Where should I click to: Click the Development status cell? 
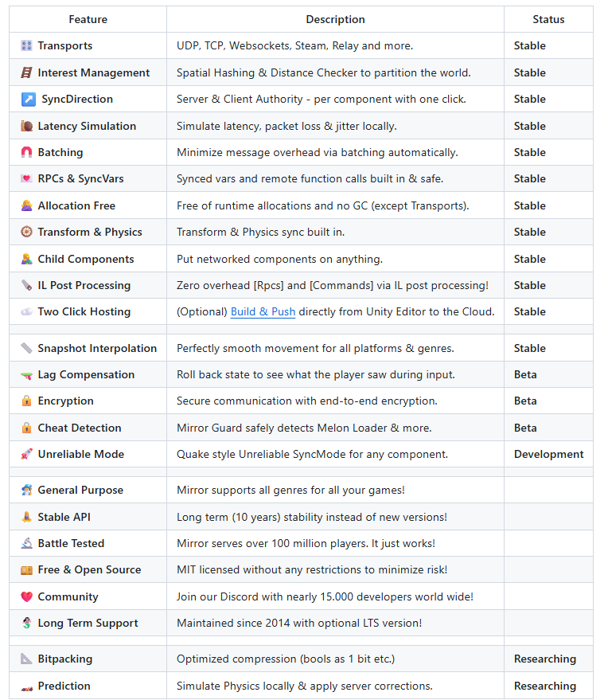point(548,454)
